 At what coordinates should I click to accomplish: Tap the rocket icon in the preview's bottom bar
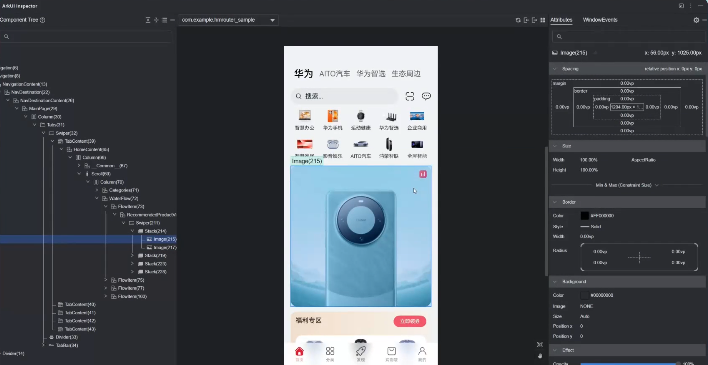coord(360,351)
